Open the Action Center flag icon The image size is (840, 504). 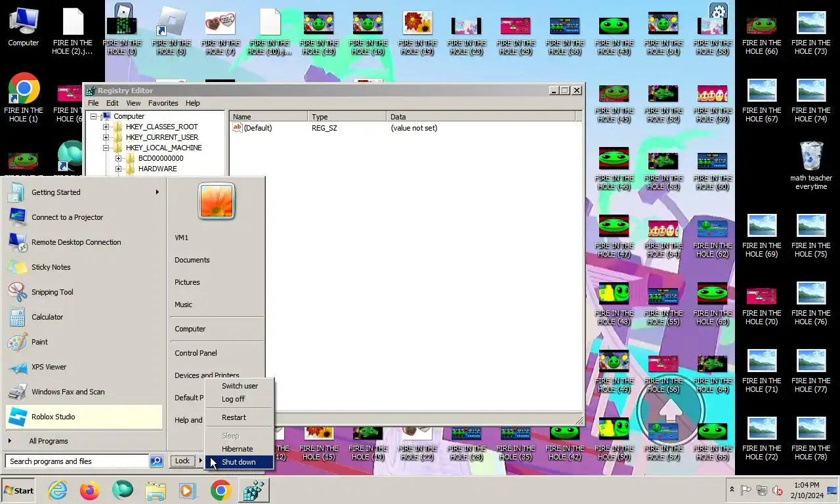(746, 490)
